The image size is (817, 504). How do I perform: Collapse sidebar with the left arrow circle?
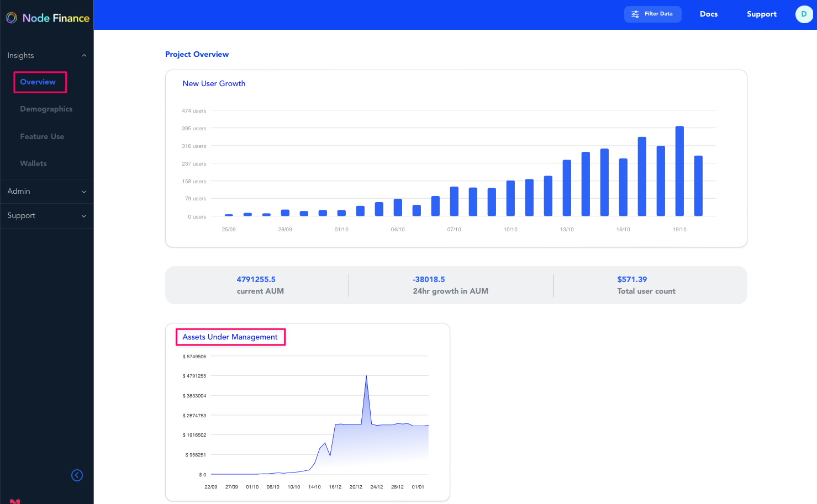[x=77, y=475]
